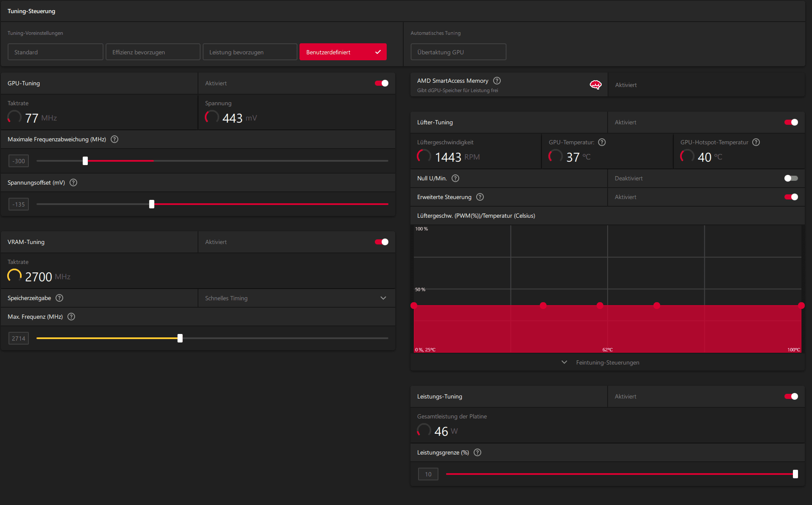The height and width of the screenshot is (505, 812).
Task: Disable Leistungs-Tuning toggle
Action: (791, 396)
